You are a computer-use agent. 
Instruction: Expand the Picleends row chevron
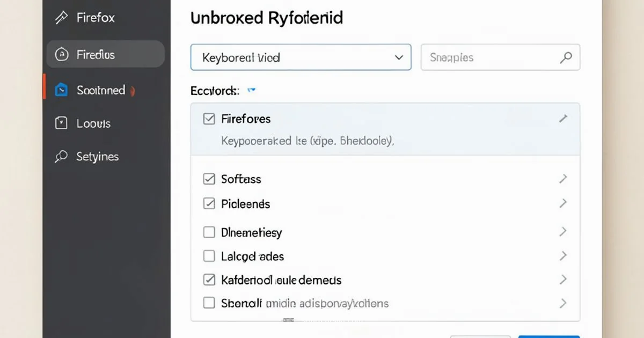pos(563,203)
